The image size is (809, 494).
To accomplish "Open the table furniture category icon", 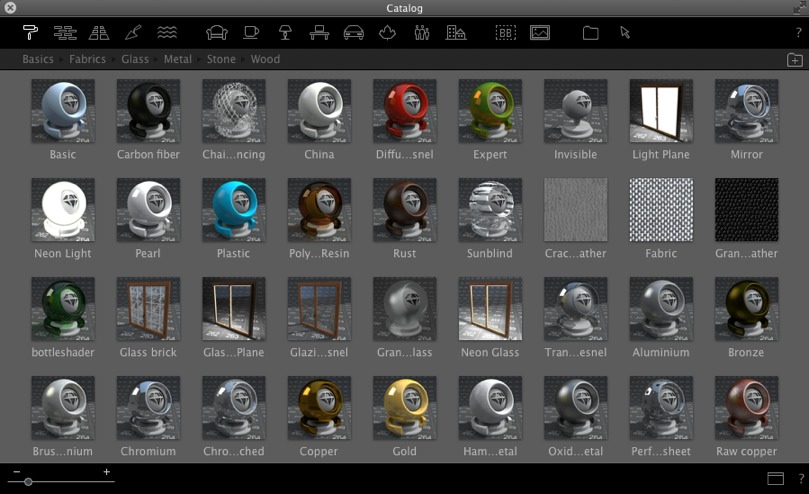I will pos(319,33).
